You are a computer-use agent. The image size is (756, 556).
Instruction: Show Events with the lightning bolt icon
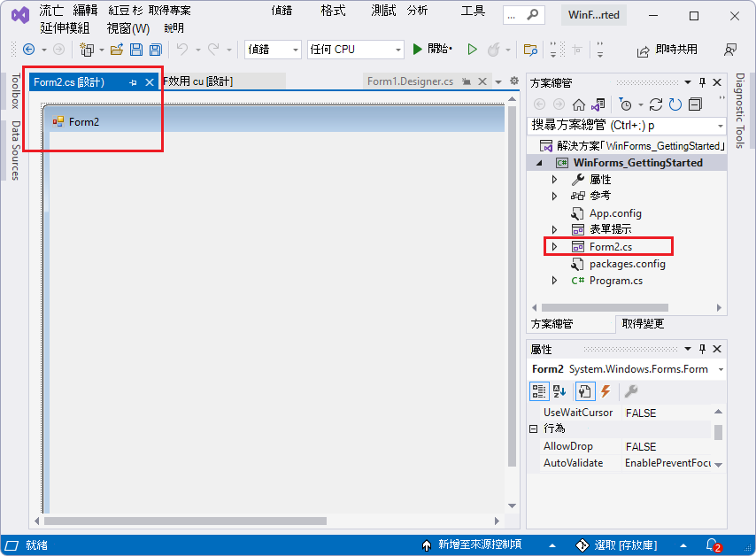[606, 390]
